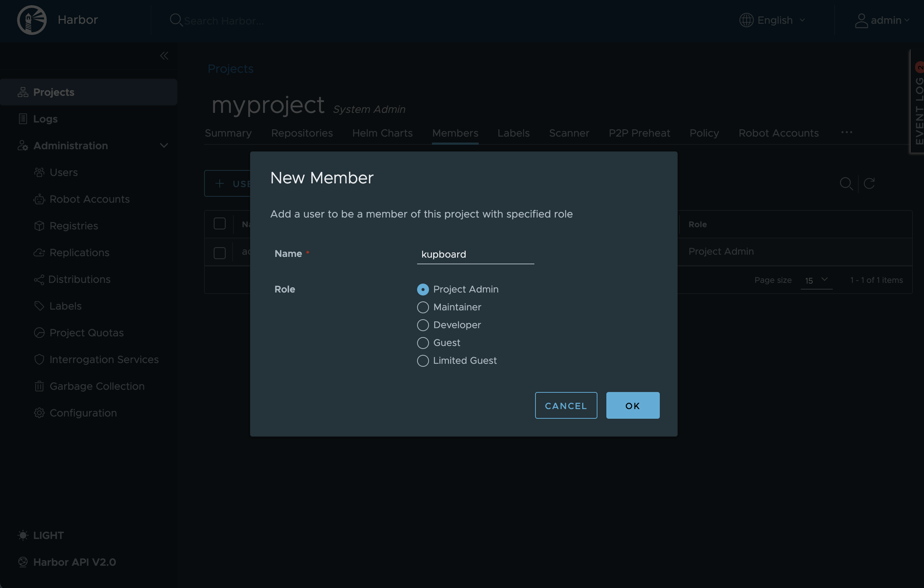Viewport: 924px width, 588px height.
Task: Click the '1 - 1 of 1 items' text
Action: click(876, 280)
